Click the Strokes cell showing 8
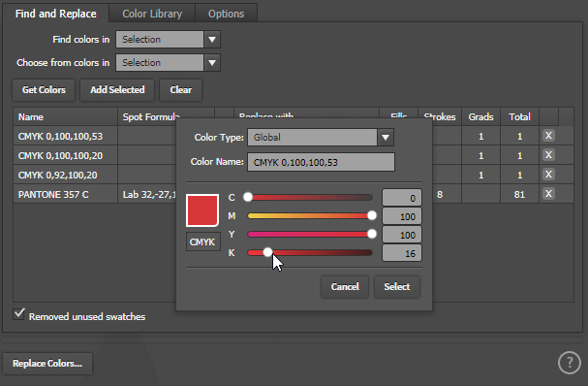 447,194
